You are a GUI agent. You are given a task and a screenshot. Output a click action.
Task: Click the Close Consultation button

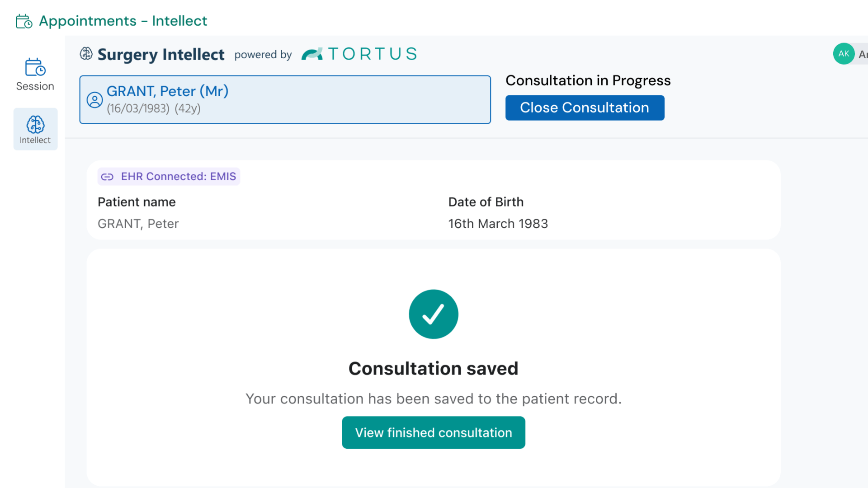[x=584, y=108]
